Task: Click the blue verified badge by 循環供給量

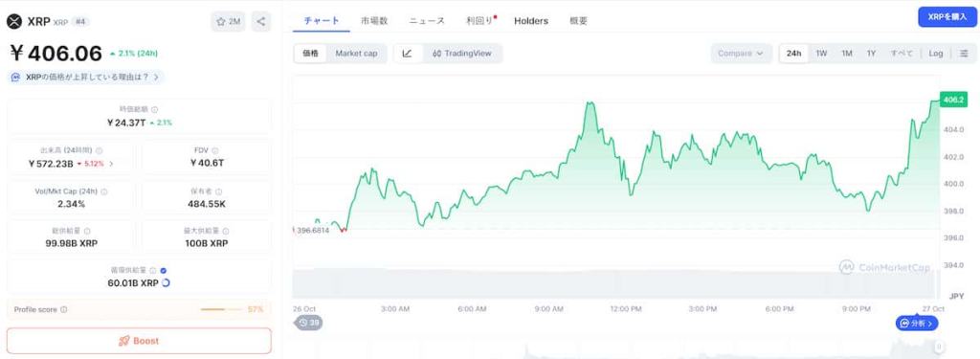Action: click(x=163, y=271)
